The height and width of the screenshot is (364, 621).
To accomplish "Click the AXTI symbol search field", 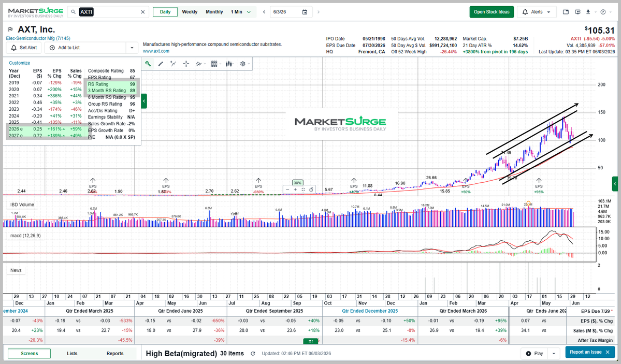I will point(109,12).
